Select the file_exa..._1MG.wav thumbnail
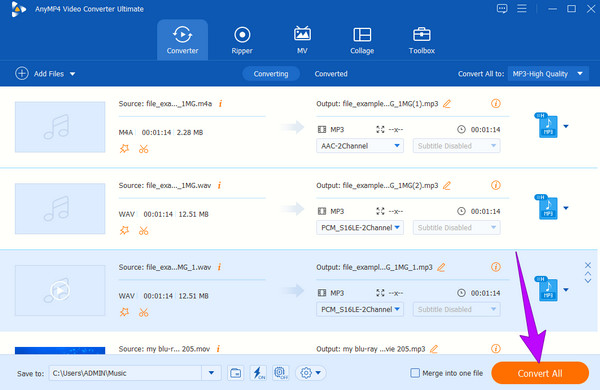The image size is (600, 390). 60,209
